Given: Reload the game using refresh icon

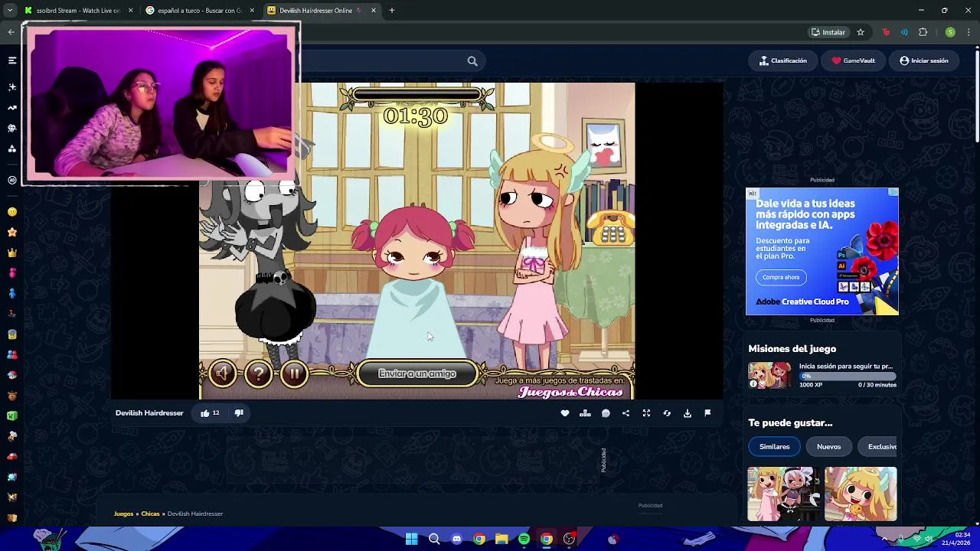Looking at the screenshot, I should 667,413.
